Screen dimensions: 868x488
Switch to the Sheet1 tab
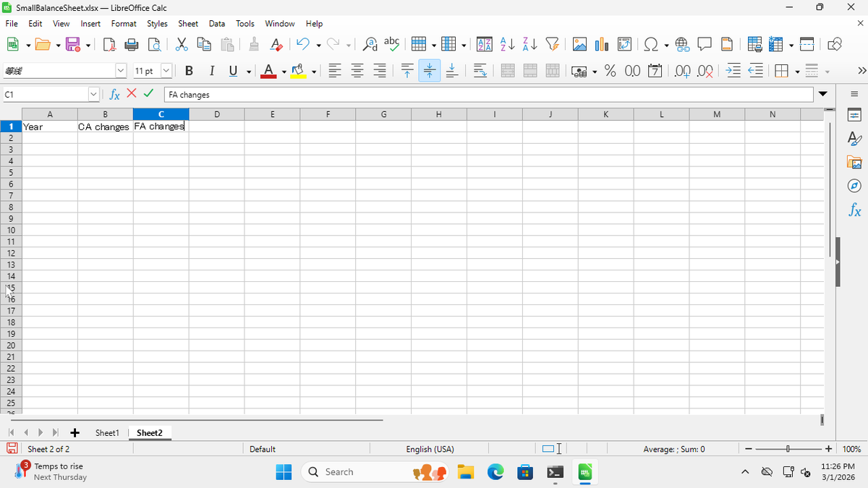click(x=106, y=432)
